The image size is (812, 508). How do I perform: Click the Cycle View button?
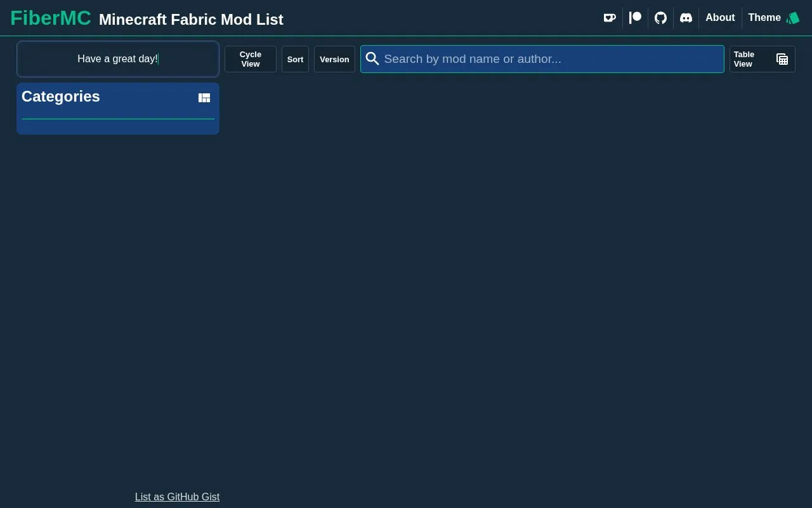point(251,59)
